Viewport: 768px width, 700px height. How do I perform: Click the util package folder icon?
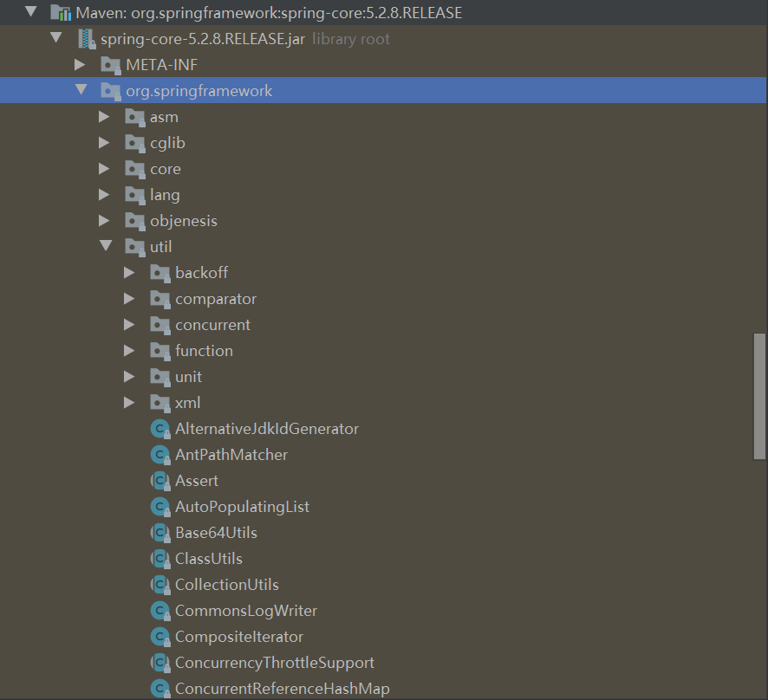(135, 247)
